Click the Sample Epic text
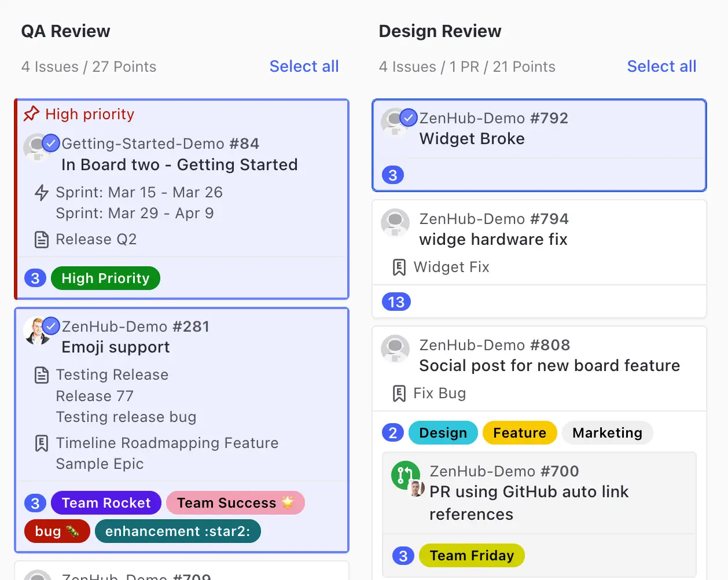Image resolution: width=728 pixels, height=580 pixels. pyautogui.click(x=100, y=464)
